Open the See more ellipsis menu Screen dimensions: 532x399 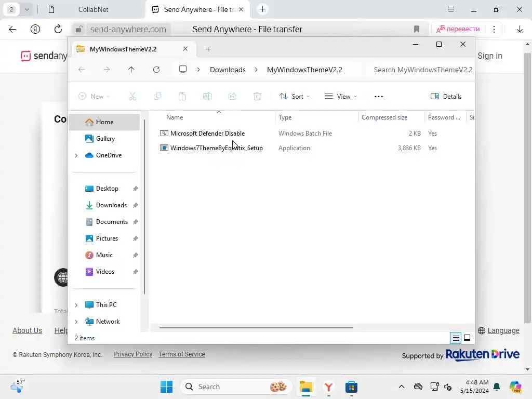click(x=379, y=96)
